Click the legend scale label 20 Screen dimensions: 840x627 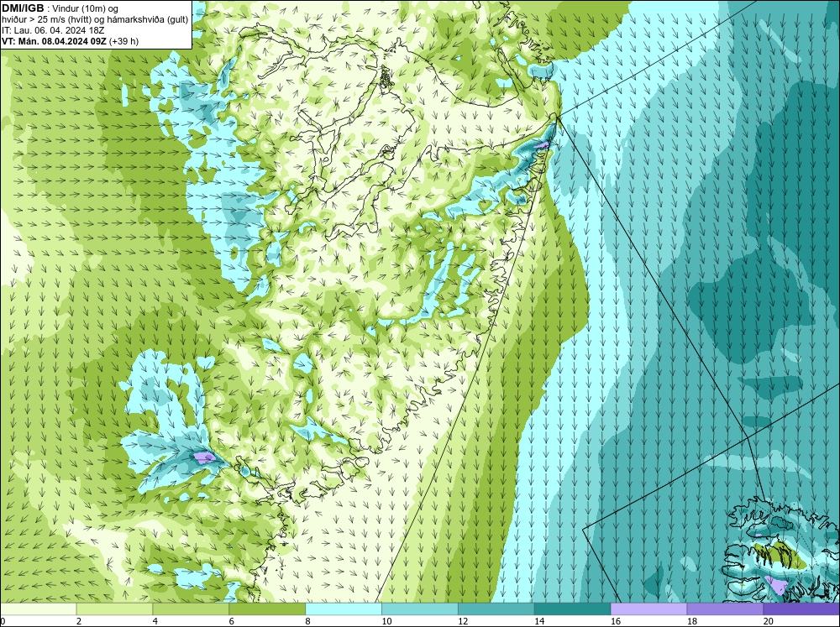[769, 621]
